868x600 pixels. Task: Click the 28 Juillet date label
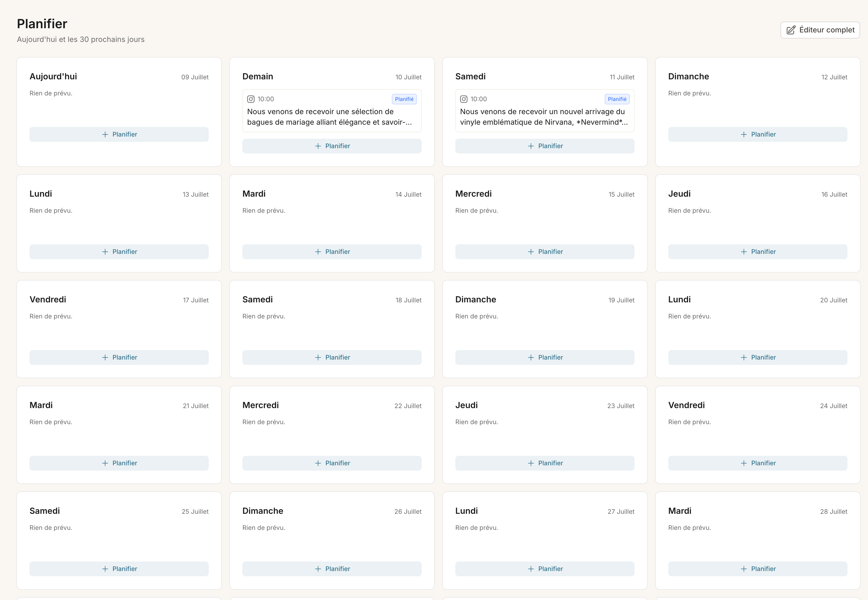pyautogui.click(x=833, y=512)
